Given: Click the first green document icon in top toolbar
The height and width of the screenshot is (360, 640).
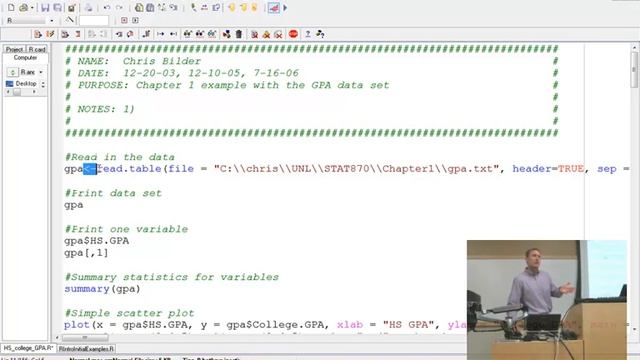Looking at the screenshot, I should (x=139, y=7).
